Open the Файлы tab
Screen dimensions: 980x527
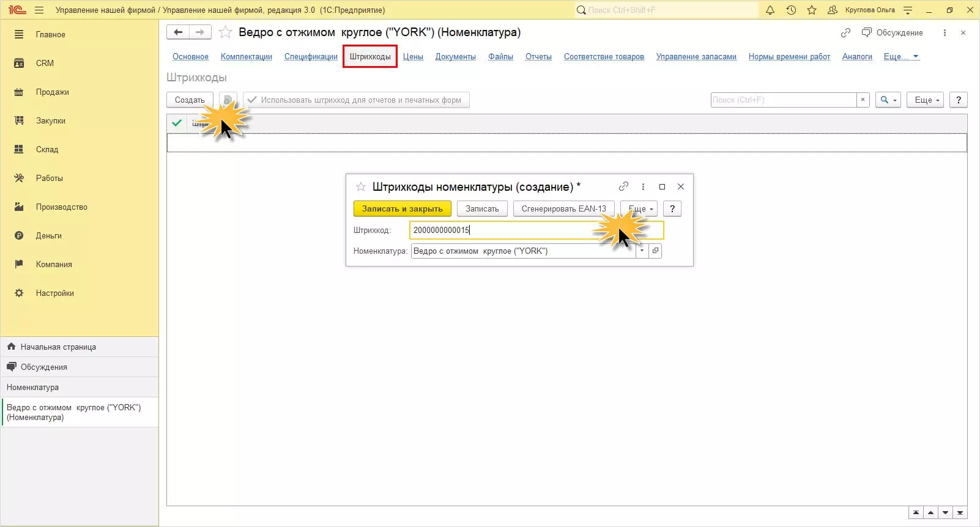[500, 57]
